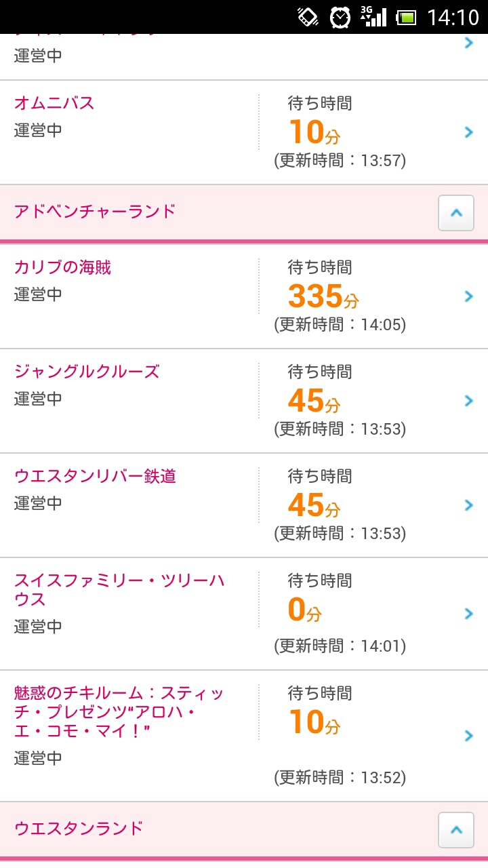Collapse the ウエスタンランド section
The image size is (488, 868).
(455, 830)
